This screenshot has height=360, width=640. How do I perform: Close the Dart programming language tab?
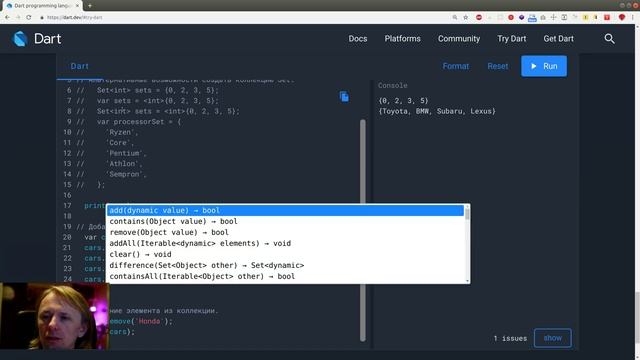(77, 6)
